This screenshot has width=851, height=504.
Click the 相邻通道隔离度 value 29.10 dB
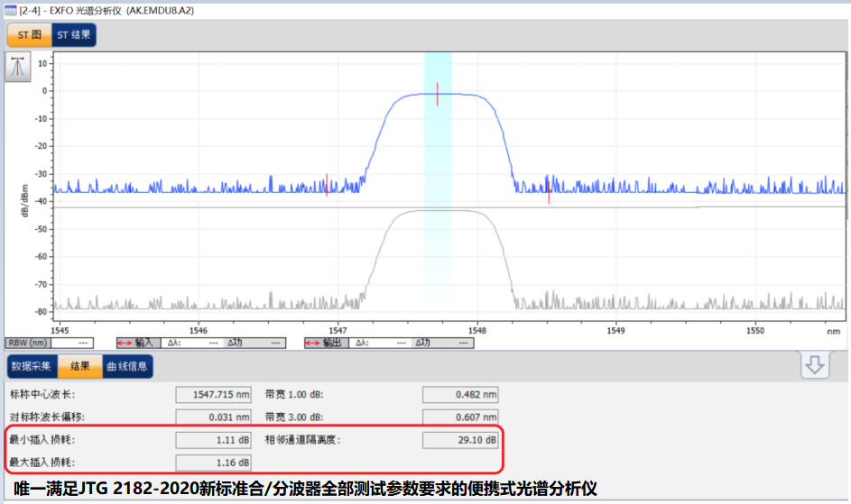460,440
